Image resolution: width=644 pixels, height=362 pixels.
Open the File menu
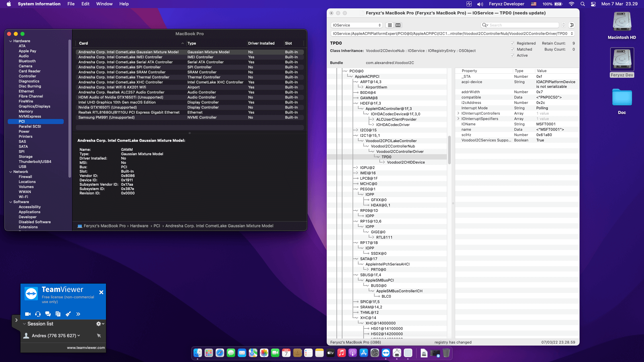click(71, 4)
